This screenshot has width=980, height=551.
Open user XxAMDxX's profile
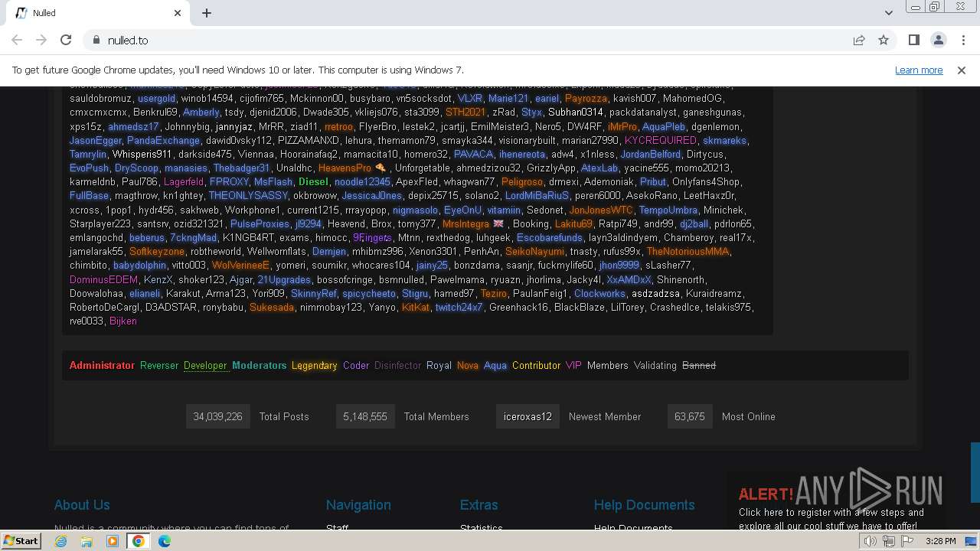(629, 279)
